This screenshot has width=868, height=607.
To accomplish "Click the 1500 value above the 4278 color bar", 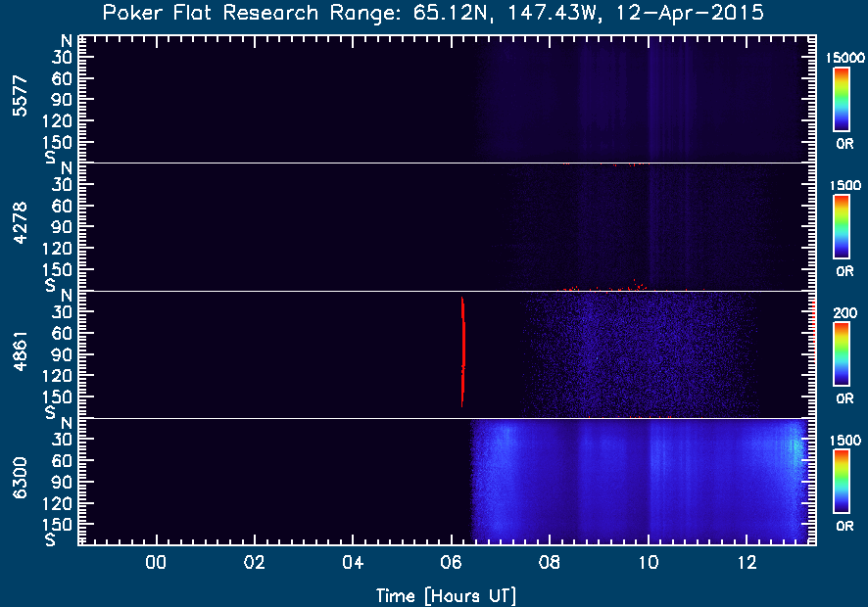I will point(845,185).
